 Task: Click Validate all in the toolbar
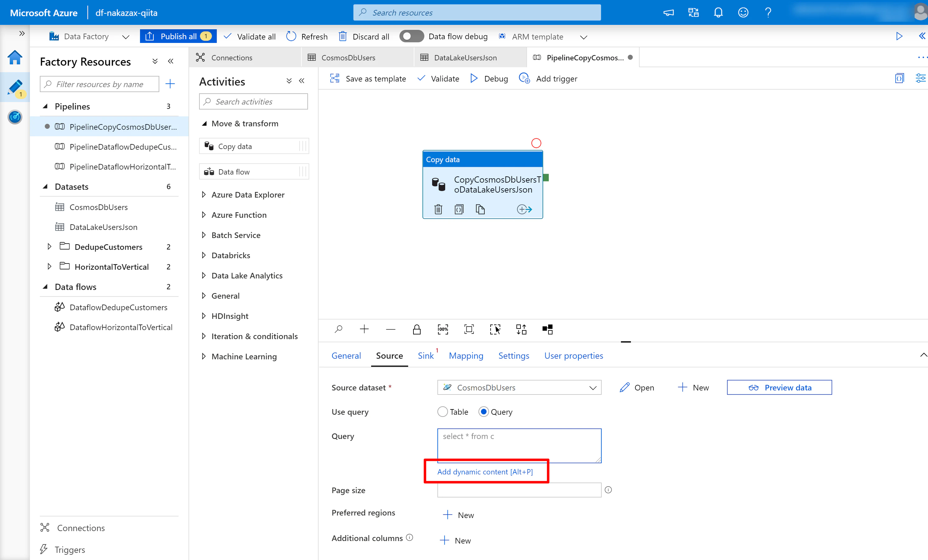pos(250,36)
